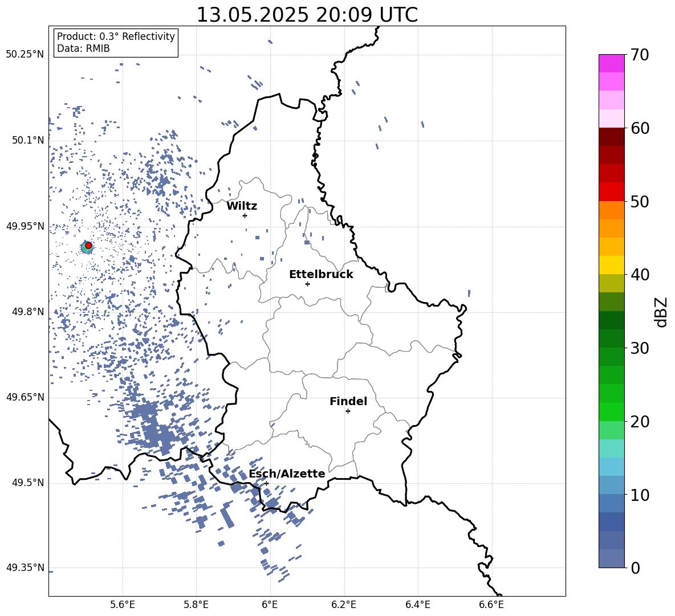Click the colorbar tick label 40

coord(640,275)
